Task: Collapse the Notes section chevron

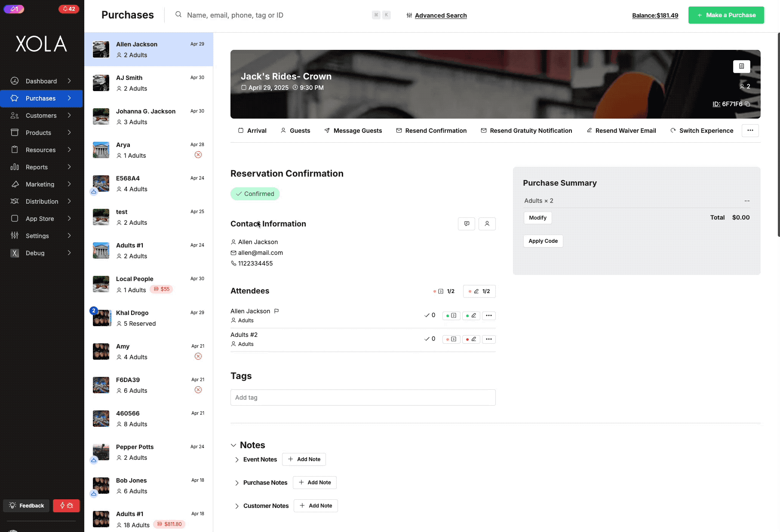Action: (x=233, y=445)
